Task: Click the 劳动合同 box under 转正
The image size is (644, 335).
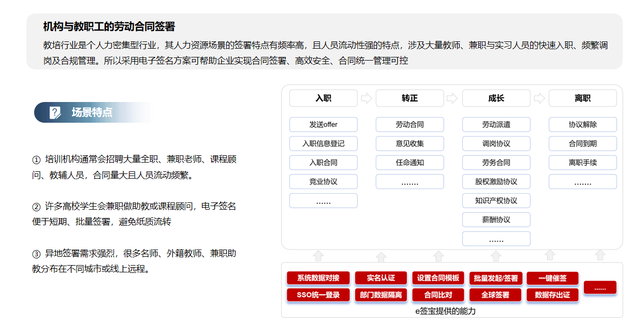Action: click(410, 124)
